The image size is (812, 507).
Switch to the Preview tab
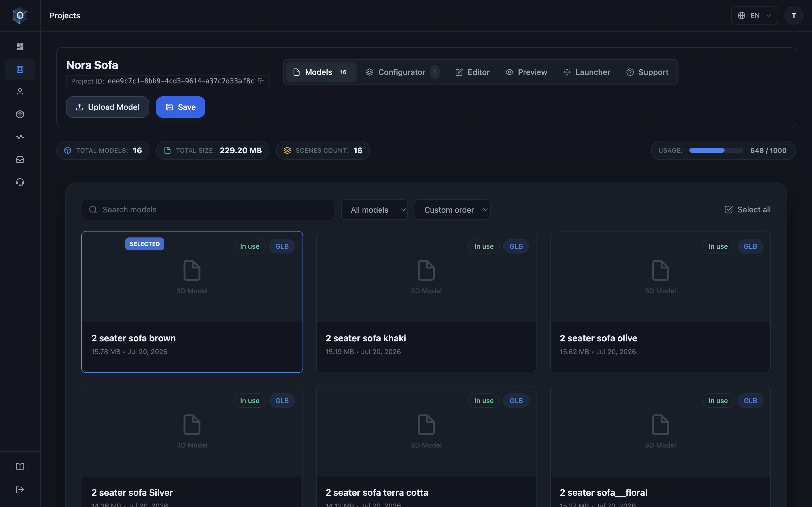coord(526,72)
